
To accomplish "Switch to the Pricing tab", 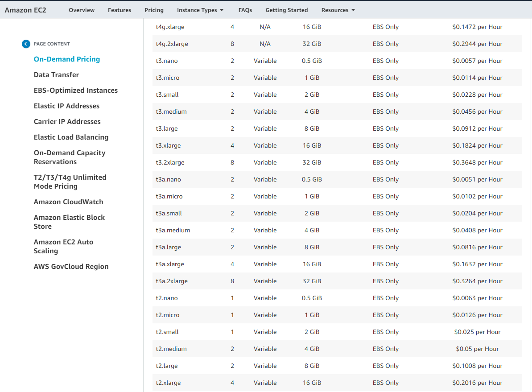I will (154, 10).
